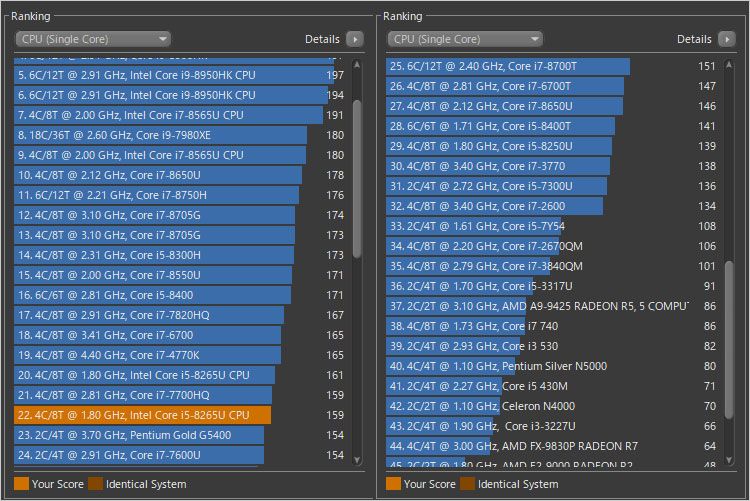Click left ranking list scrollbar thumb
Screen dimensions: 750x501
point(357,179)
